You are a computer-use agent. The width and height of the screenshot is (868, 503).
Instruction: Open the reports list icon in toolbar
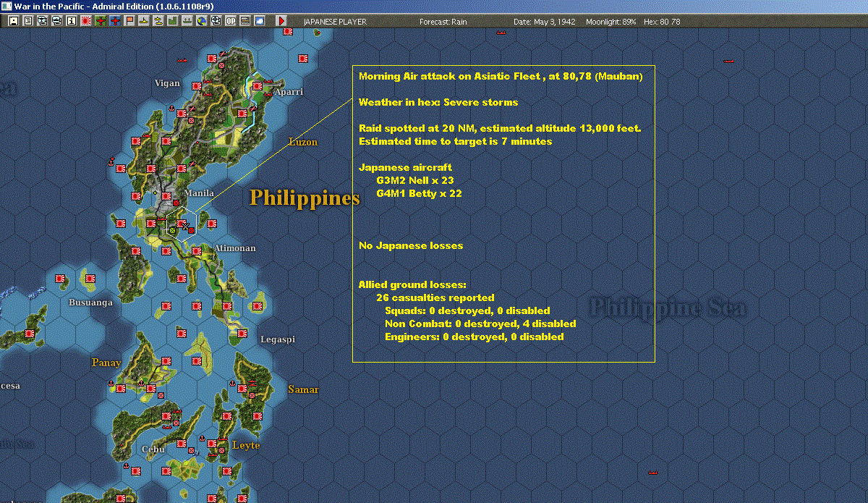point(27,21)
